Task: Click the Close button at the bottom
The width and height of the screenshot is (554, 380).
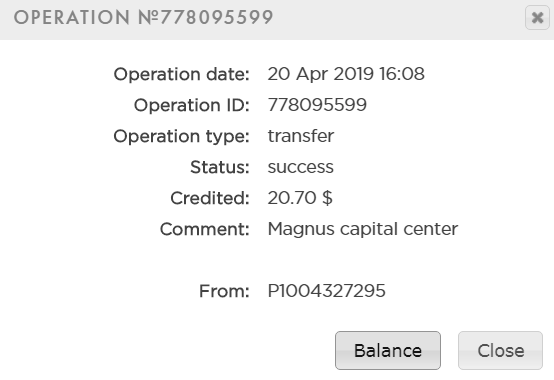Action: [500, 350]
